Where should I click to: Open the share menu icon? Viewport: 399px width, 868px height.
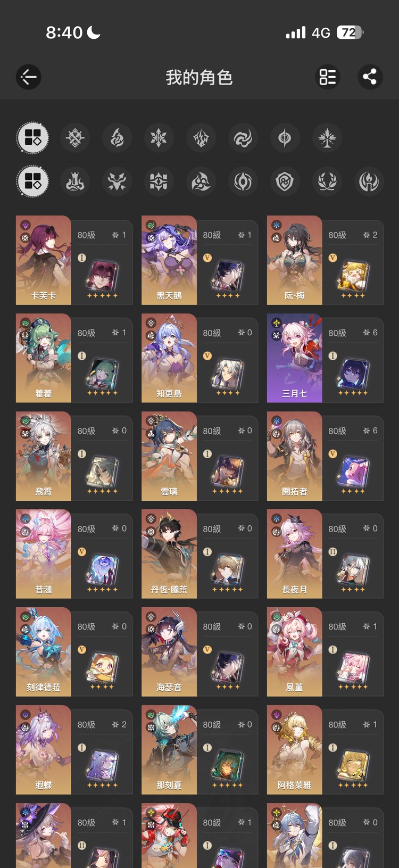370,77
